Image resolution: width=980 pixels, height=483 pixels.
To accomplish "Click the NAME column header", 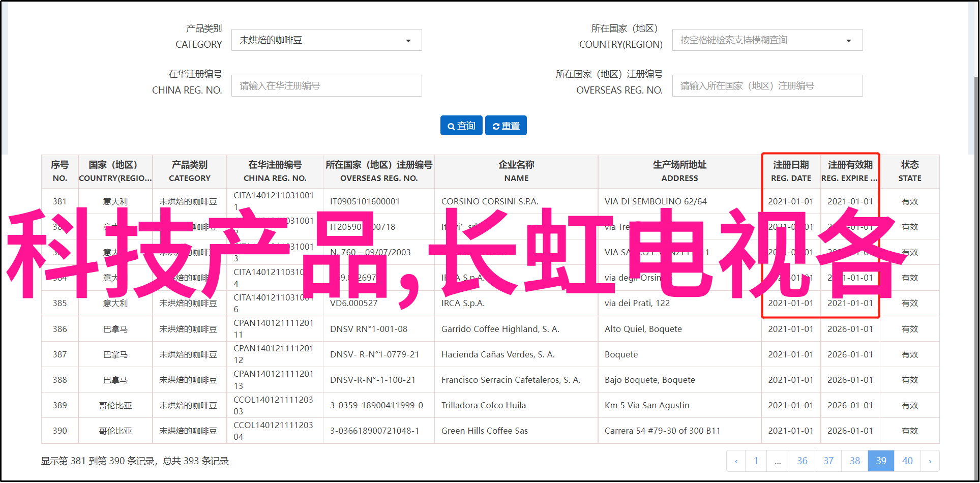I will 517,172.
